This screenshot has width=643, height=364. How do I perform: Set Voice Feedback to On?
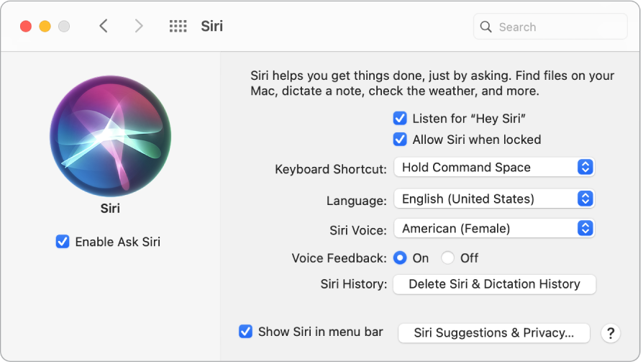[x=400, y=258]
